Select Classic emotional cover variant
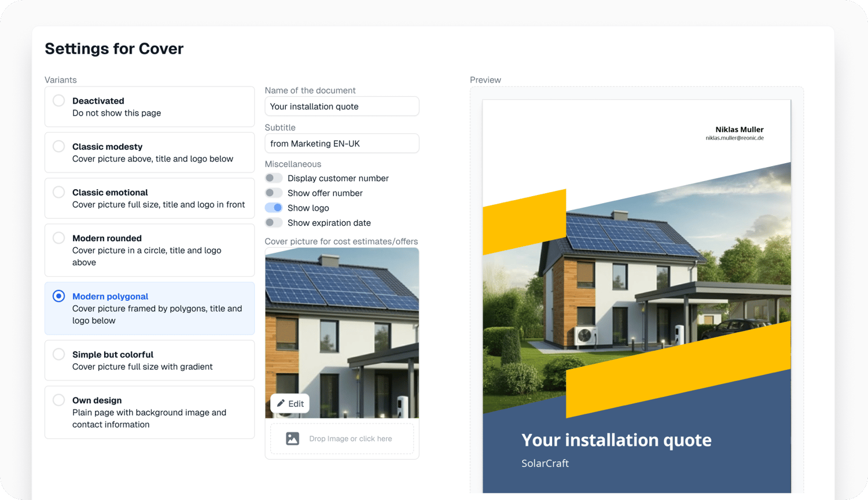Image resolution: width=868 pixels, height=500 pixels. point(149,198)
